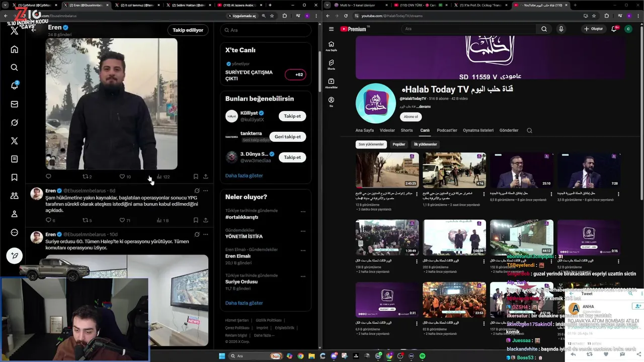Bookmark Eren's video post

(x=196, y=176)
